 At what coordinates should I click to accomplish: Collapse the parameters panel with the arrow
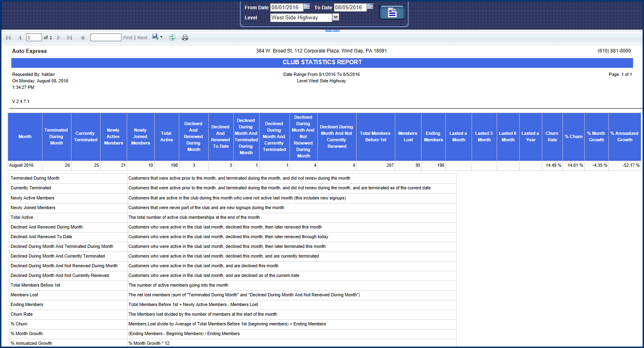coord(332,30)
